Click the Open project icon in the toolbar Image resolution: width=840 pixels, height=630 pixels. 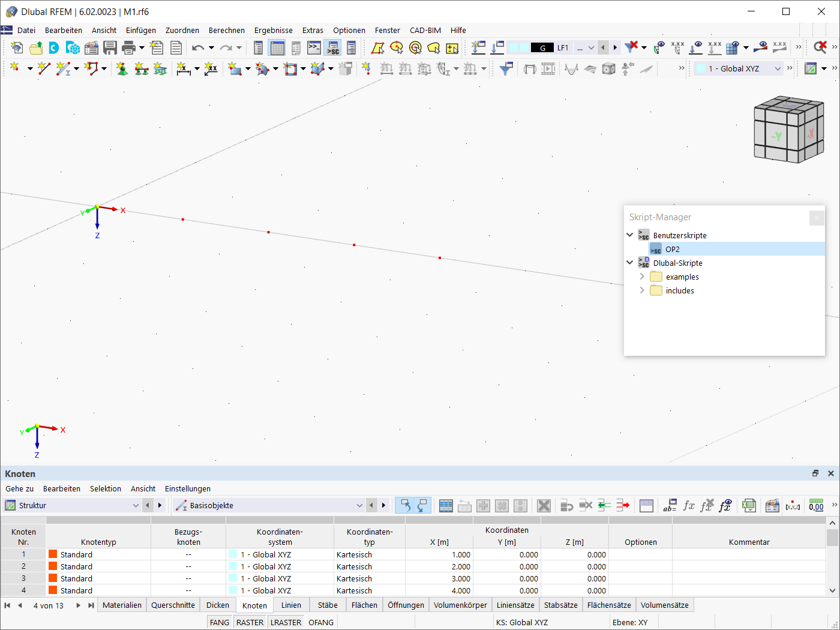35,47
